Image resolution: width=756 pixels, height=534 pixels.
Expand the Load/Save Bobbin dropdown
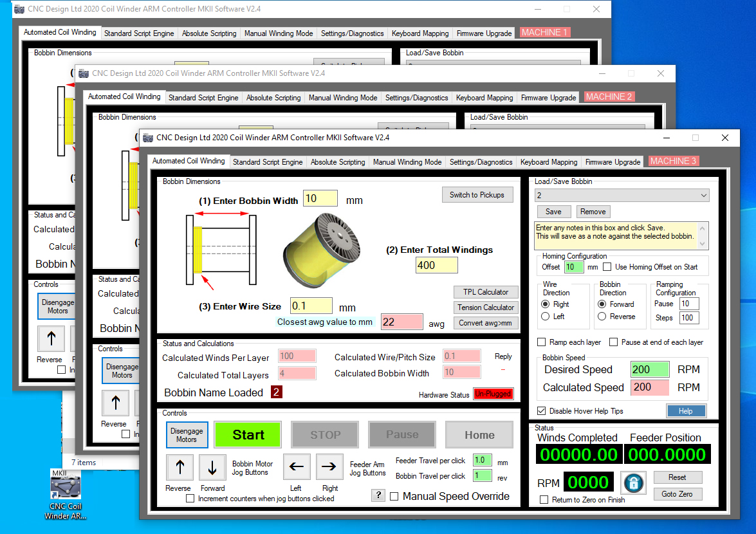tap(703, 195)
